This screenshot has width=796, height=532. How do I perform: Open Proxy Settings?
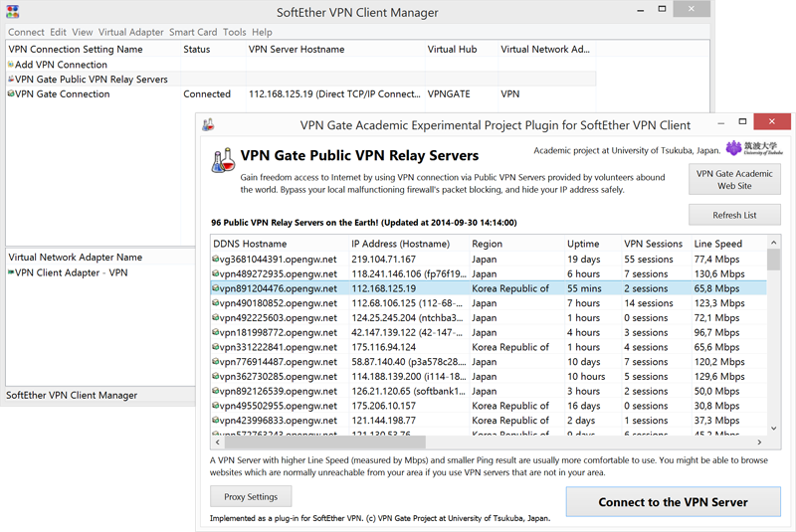pyautogui.click(x=251, y=497)
